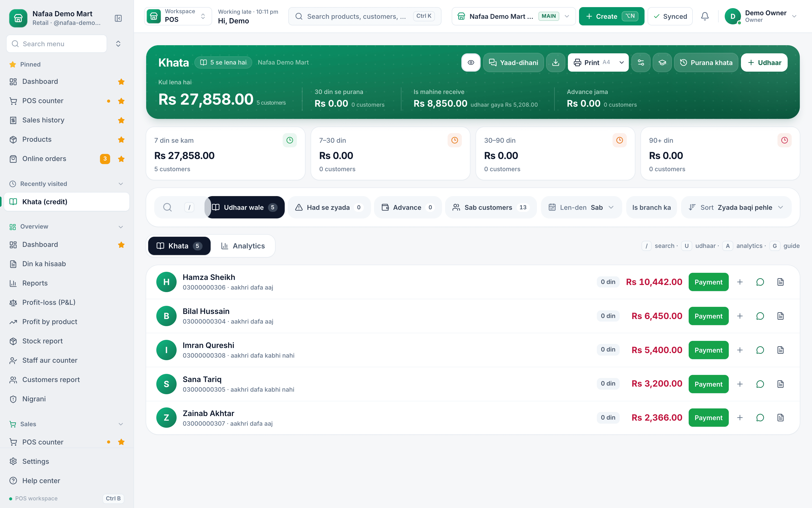Open Yaad-dihani reminders
Viewport: 812px width, 508px height.
[513, 62]
